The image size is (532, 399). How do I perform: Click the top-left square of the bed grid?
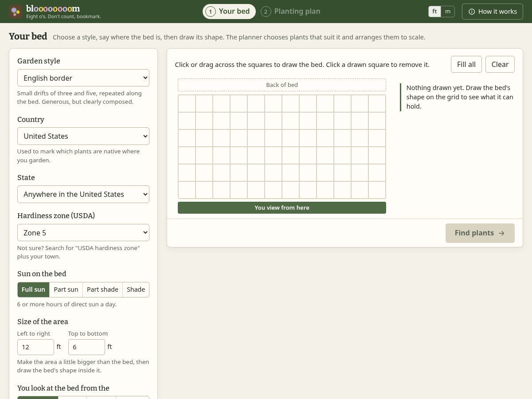coord(187,103)
